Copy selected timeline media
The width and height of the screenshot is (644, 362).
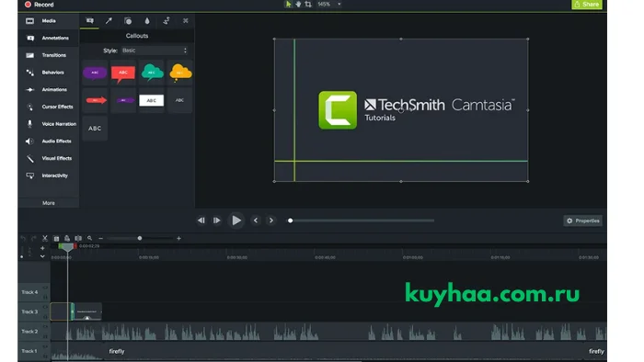(x=56, y=238)
